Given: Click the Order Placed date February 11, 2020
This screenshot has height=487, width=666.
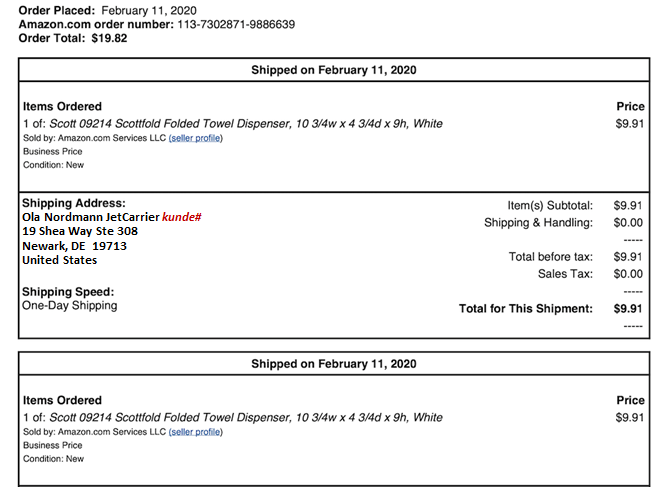Looking at the screenshot, I should tap(149, 11).
